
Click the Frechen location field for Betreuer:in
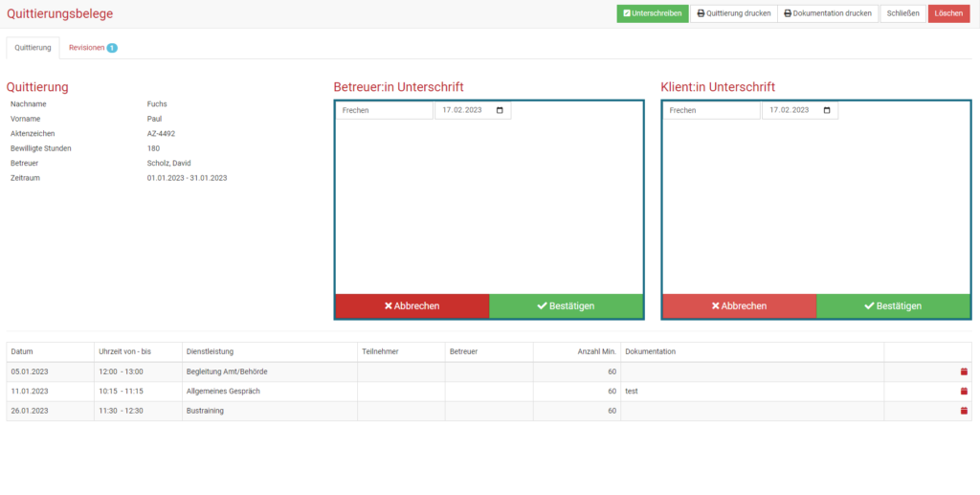pos(384,110)
